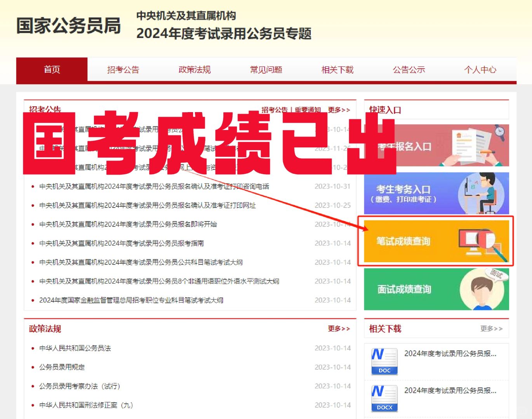Open the 重要通知 filter link
The image size is (532, 419).
pyautogui.click(x=308, y=110)
